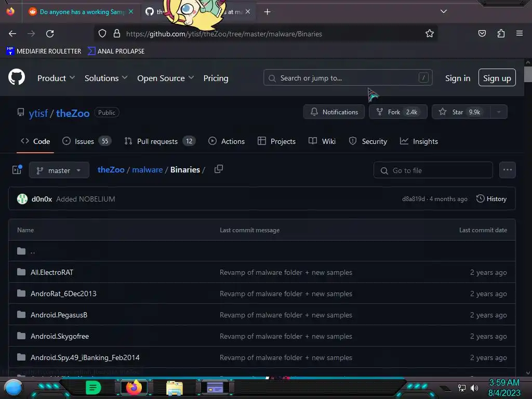The height and width of the screenshot is (399, 532).
Task: Click the Notifications button
Action: click(x=334, y=112)
